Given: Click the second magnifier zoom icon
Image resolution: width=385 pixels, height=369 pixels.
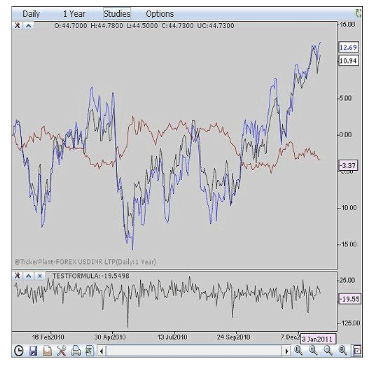Looking at the screenshot, I should [x=313, y=350].
